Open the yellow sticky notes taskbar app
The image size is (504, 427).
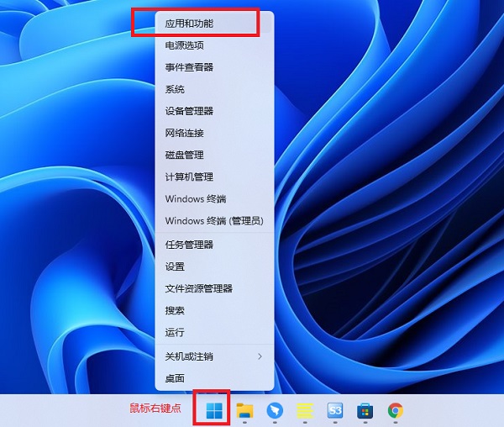tap(305, 410)
